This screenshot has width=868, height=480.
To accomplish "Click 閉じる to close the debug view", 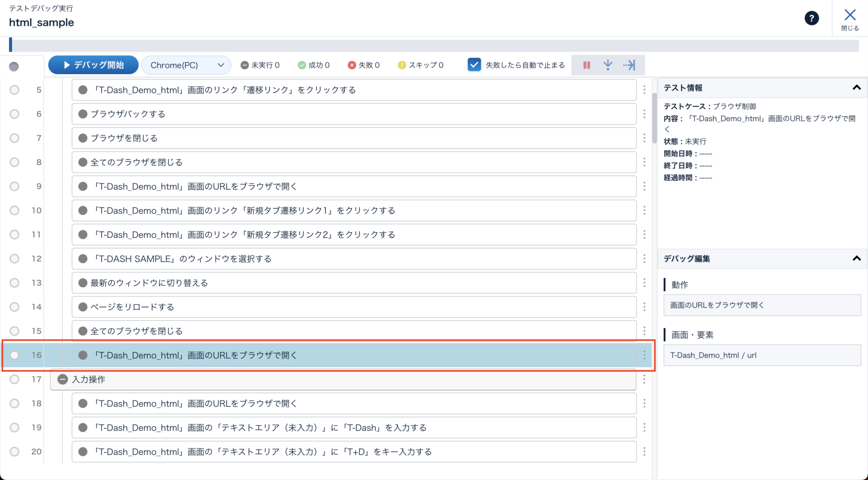I will click(x=850, y=19).
